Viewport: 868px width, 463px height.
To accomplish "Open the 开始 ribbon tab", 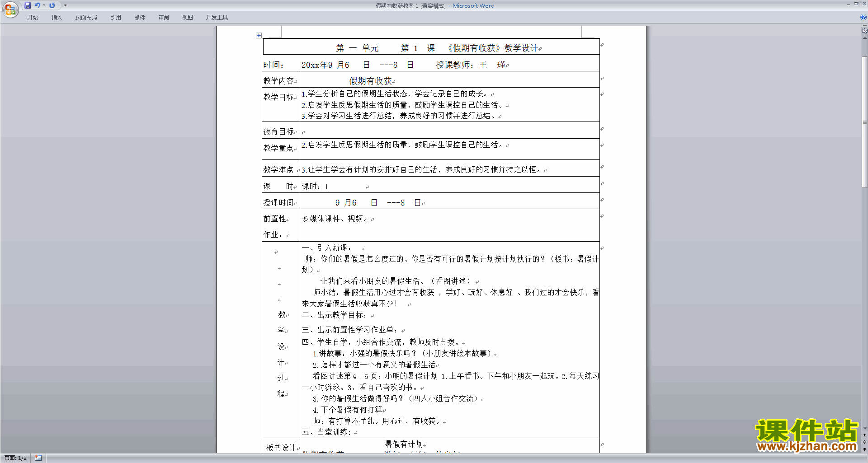I will point(33,18).
